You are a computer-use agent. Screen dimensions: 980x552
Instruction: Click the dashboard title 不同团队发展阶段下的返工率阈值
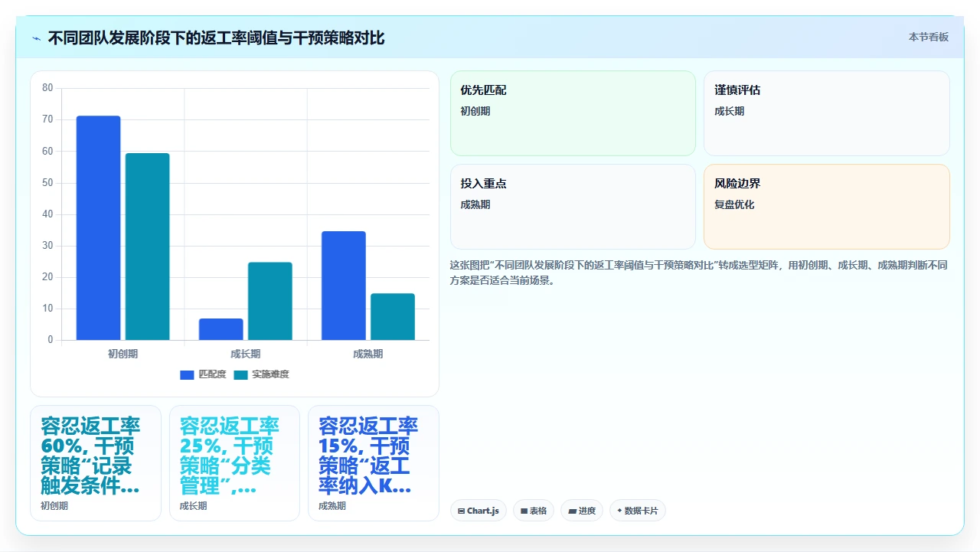click(216, 38)
